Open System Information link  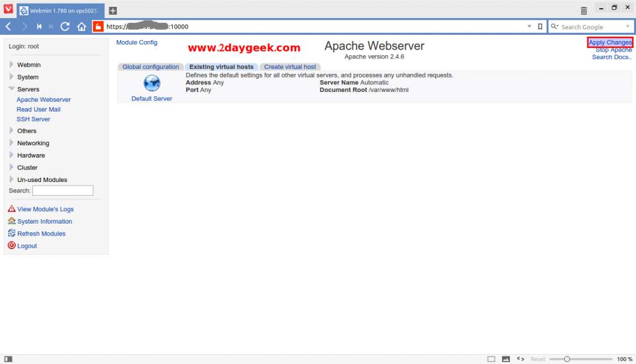click(x=45, y=221)
